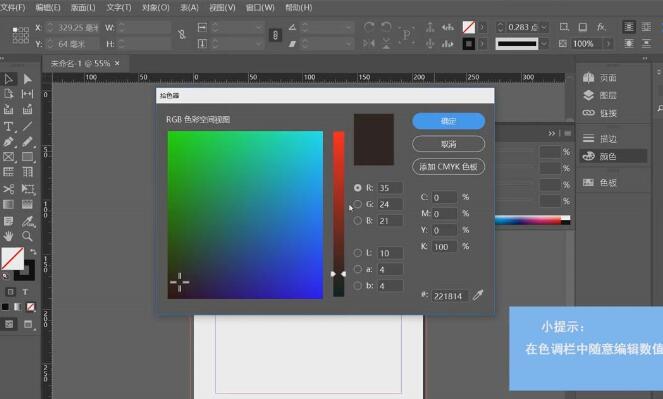
Task: Open the opacity 100% slider arrow
Action: tap(608, 44)
